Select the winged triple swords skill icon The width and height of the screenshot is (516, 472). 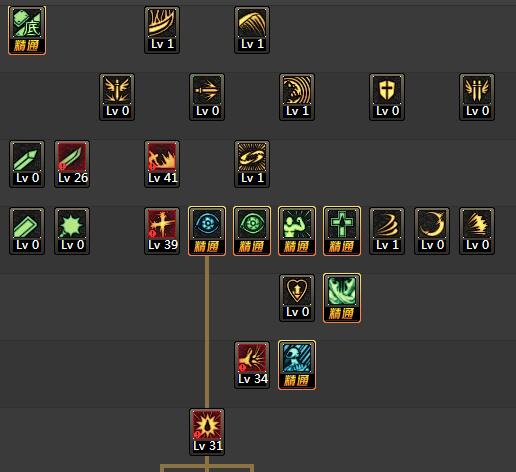pos(477,97)
